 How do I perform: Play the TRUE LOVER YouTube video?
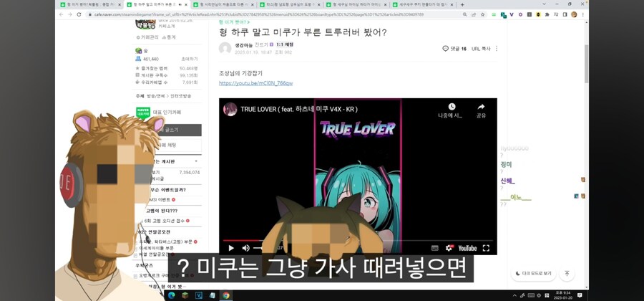[x=231, y=248]
